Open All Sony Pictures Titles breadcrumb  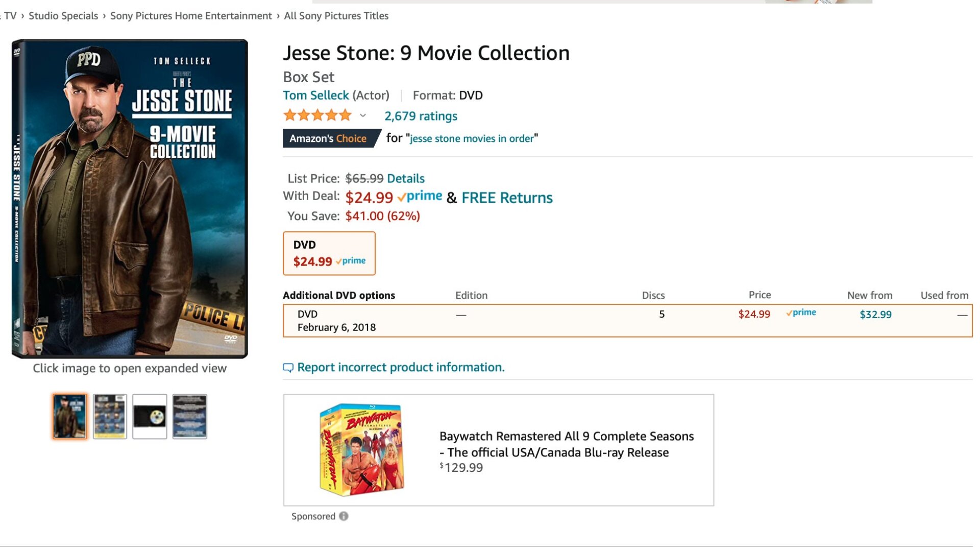point(336,16)
